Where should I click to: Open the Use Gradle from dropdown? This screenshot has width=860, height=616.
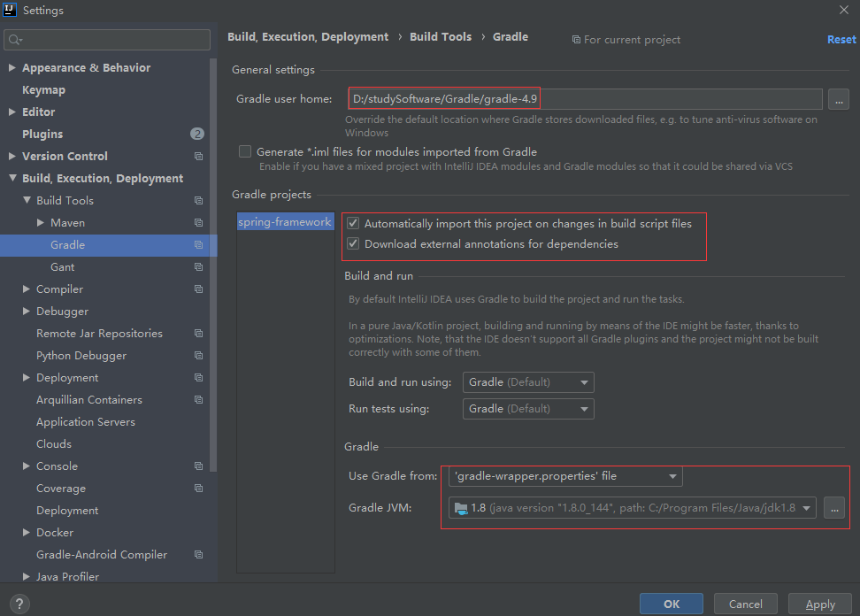point(565,476)
